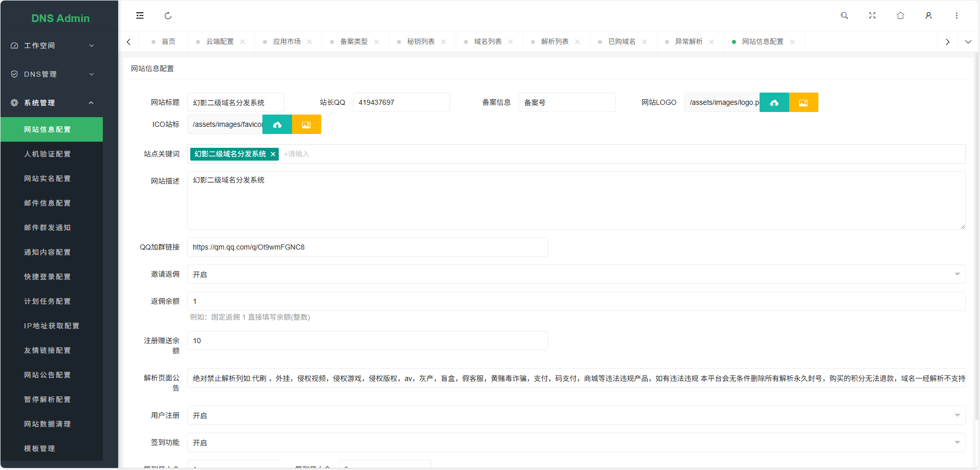The height and width of the screenshot is (470, 980).
Task: Collapse the sidebar with the menu fold icon
Action: click(140, 16)
